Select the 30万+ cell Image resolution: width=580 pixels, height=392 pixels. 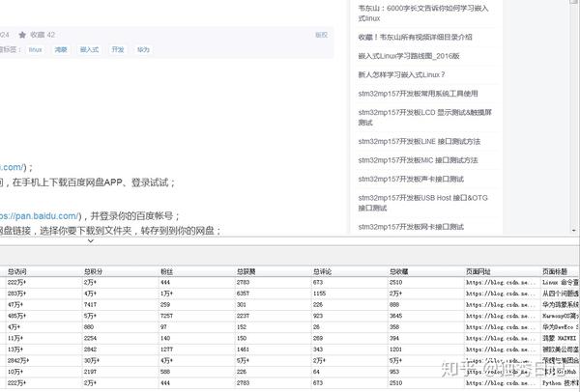point(121,360)
